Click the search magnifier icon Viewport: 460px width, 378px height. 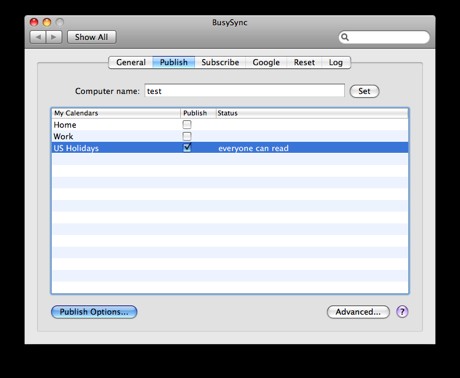tap(345, 37)
